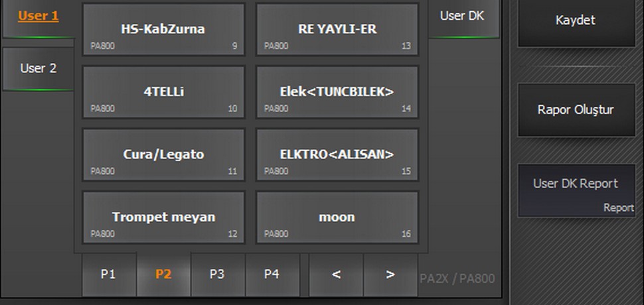Click the Rapor Oluştur button

[576, 110]
